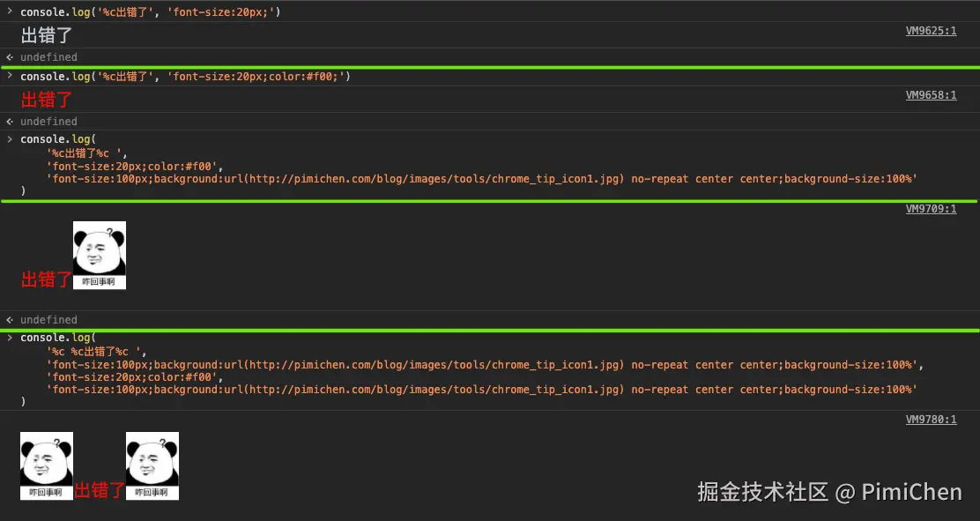Open the VM9780:1 source link
This screenshot has height=521, width=980.
[931, 419]
